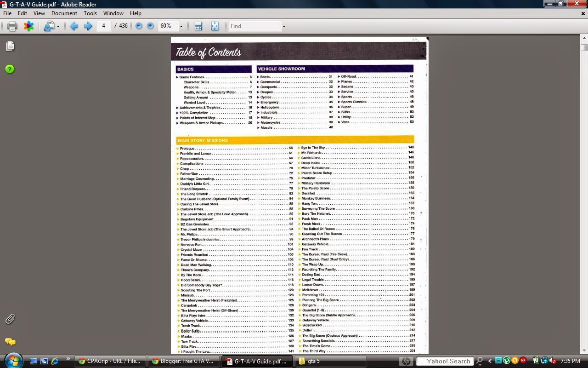Zoom out using the minus button

click(x=139, y=26)
